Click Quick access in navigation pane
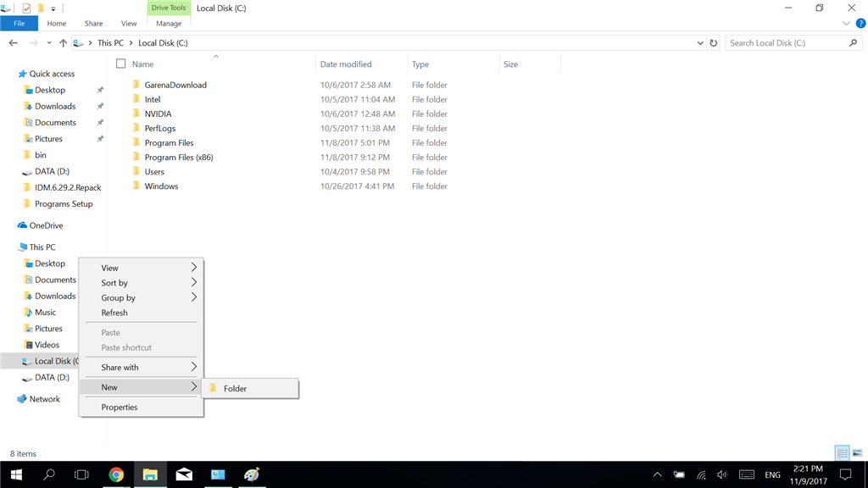 point(52,74)
